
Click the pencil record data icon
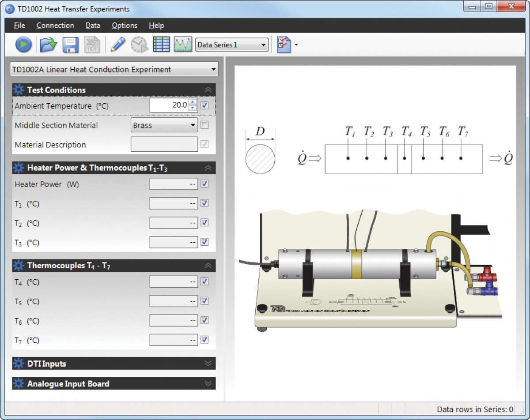118,45
